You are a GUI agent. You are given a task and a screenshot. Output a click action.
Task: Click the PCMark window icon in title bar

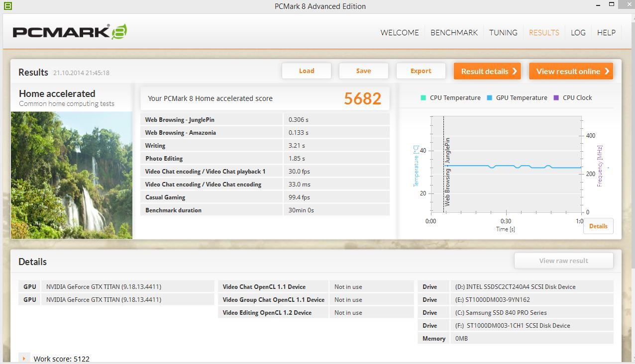click(7, 6)
